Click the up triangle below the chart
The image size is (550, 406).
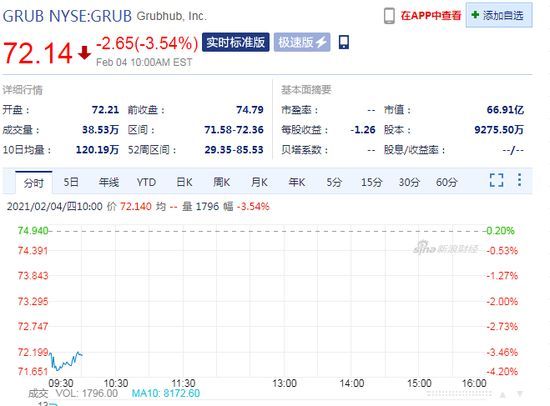coord(503,395)
